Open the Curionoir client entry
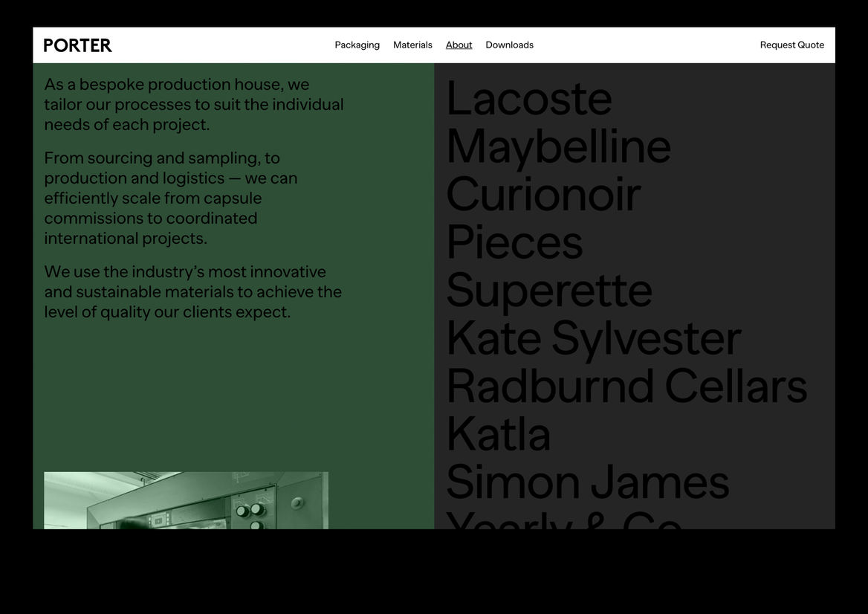This screenshot has height=614, width=868. [x=542, y=195]
